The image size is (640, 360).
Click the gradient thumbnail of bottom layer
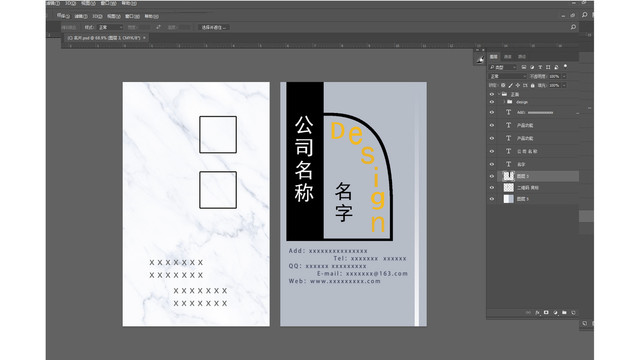point(508,199)
